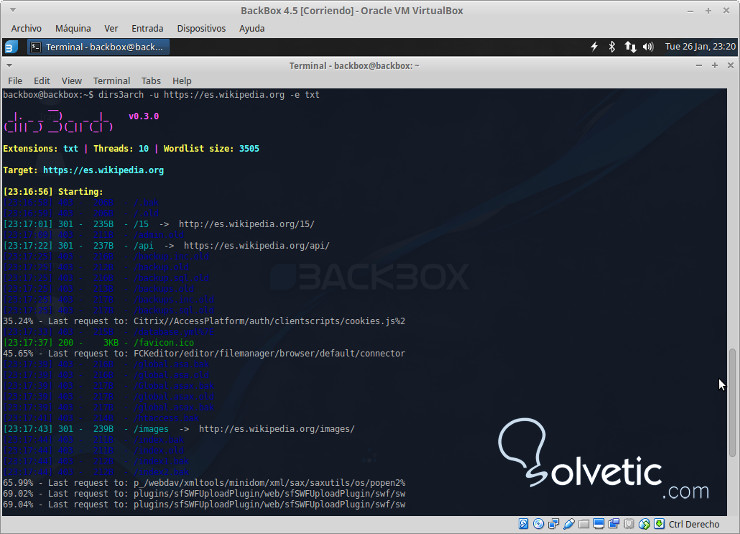
Task: Click the dirs3arch command line text
Action: pos(209,95)
